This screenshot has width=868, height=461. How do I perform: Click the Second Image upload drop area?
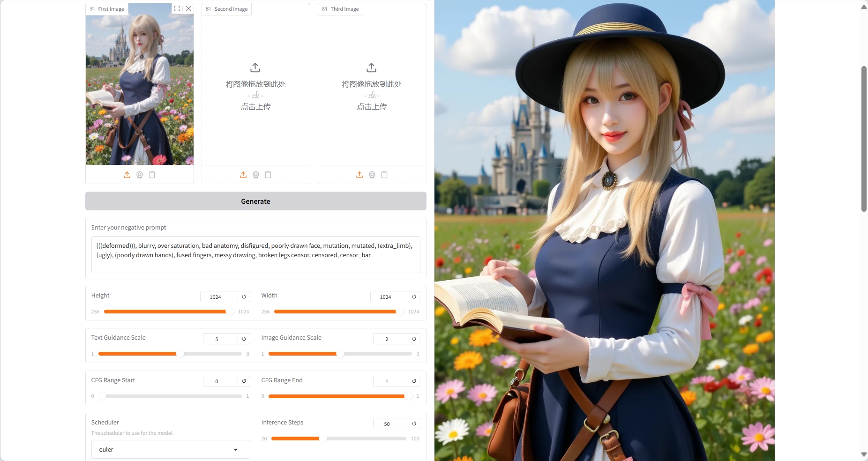pos(255,87)
